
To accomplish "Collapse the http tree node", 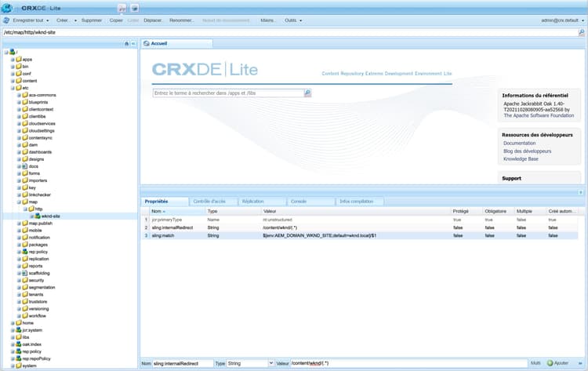I will coord(25,209).
